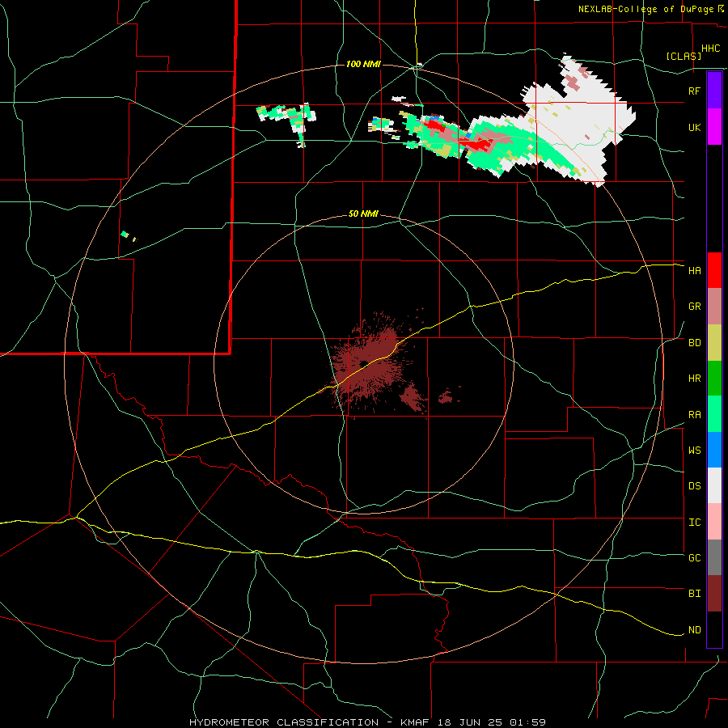Click the HR dark green legend swatch

[714, 379]
